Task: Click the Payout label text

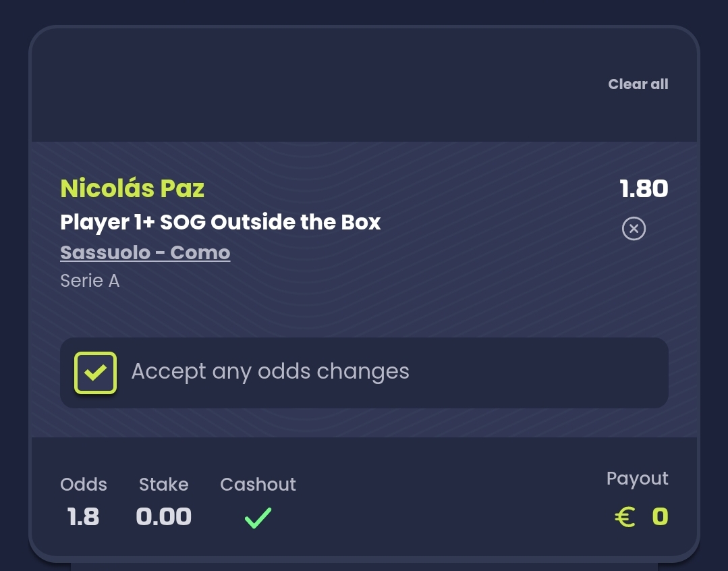Action: (x=637, y=479)
